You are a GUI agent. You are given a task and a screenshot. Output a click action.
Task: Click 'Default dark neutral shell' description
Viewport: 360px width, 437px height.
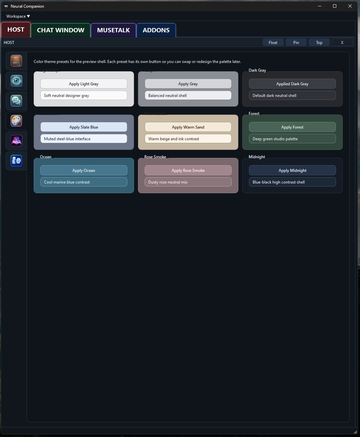[292, 95]
